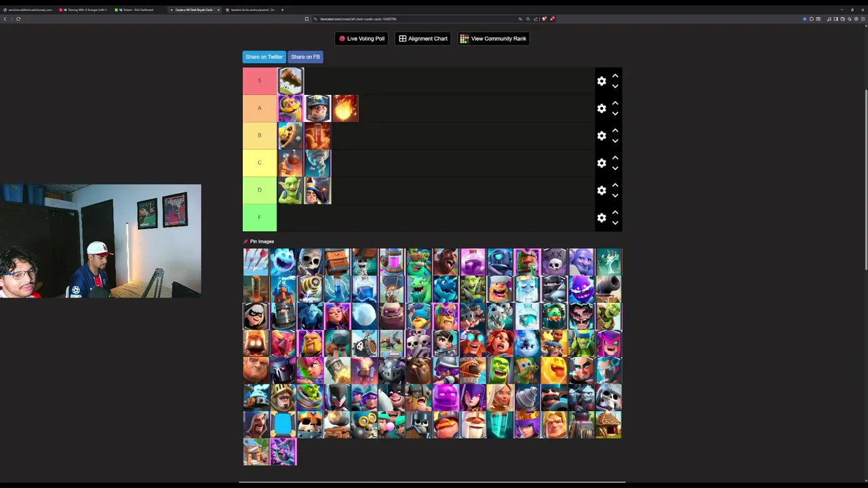This screenshot has width=868, height=488.
Task: Click Share on FB button
Action: [305, 57]
